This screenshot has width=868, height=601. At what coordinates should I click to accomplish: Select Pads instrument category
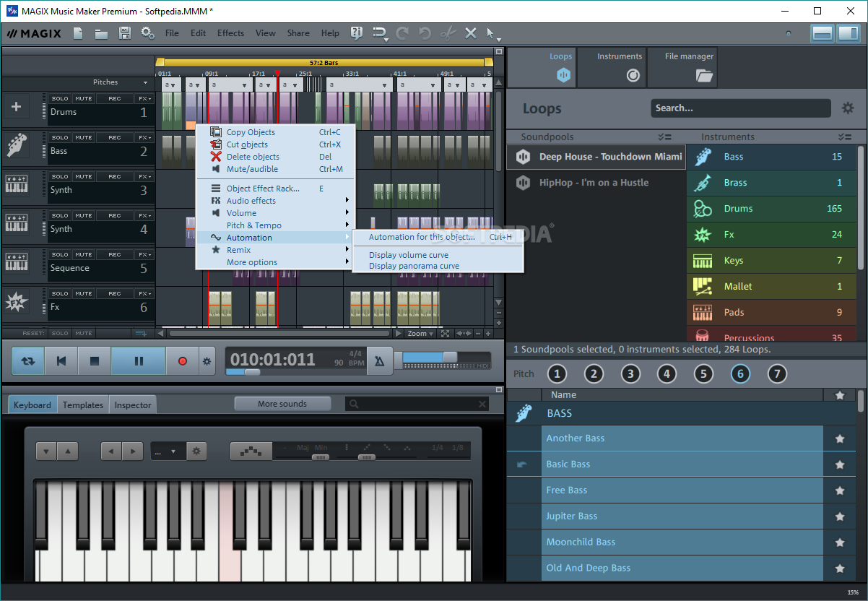[771, 313]
